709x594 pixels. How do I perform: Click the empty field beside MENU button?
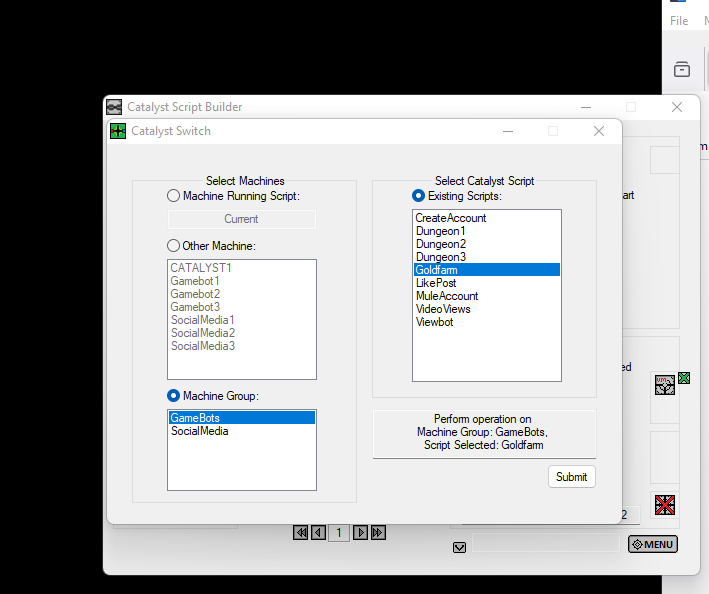[546, 542]
